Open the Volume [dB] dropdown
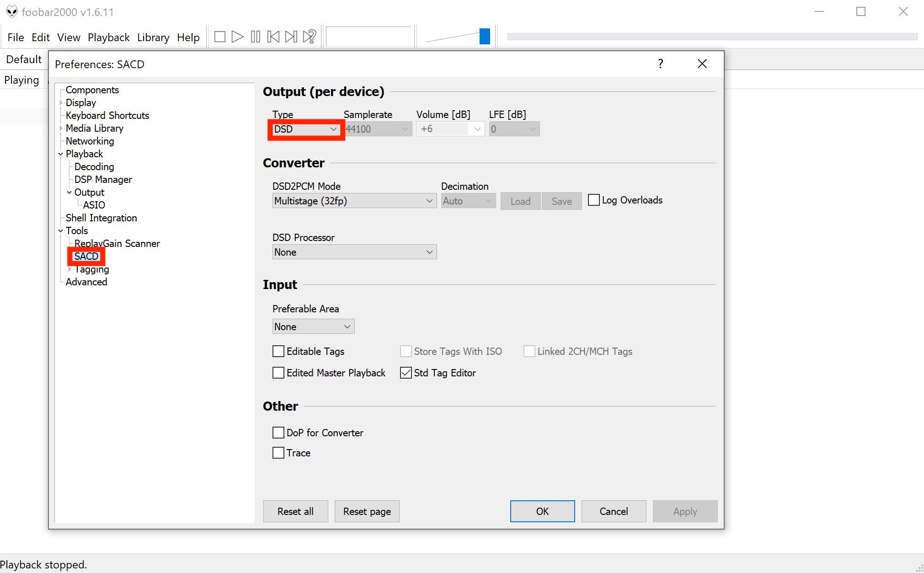Viewport: 924px width, 573px height. [450, 129]
